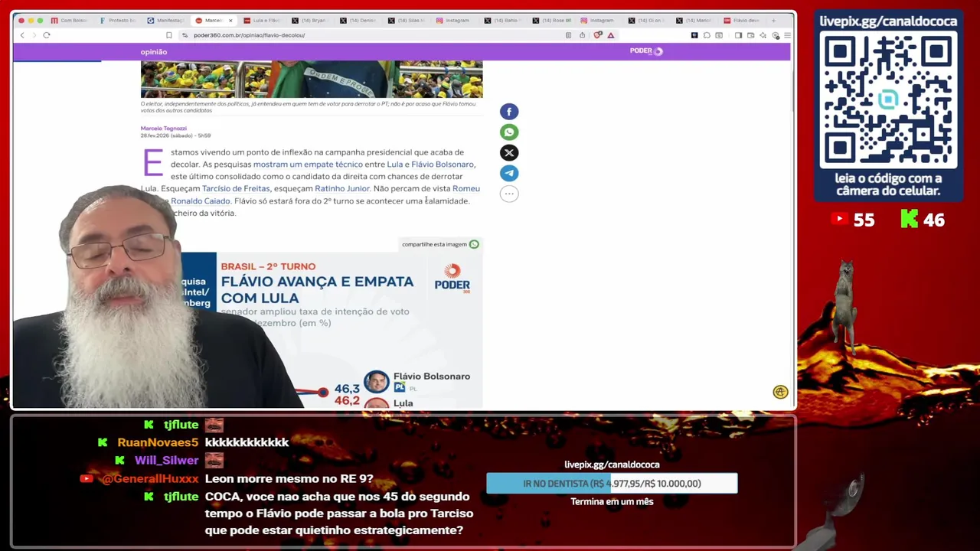Image resolution: width=980 pixels, height=551 pixels.
Task: Click the crowd photo above the article
Action: point(312,79)
